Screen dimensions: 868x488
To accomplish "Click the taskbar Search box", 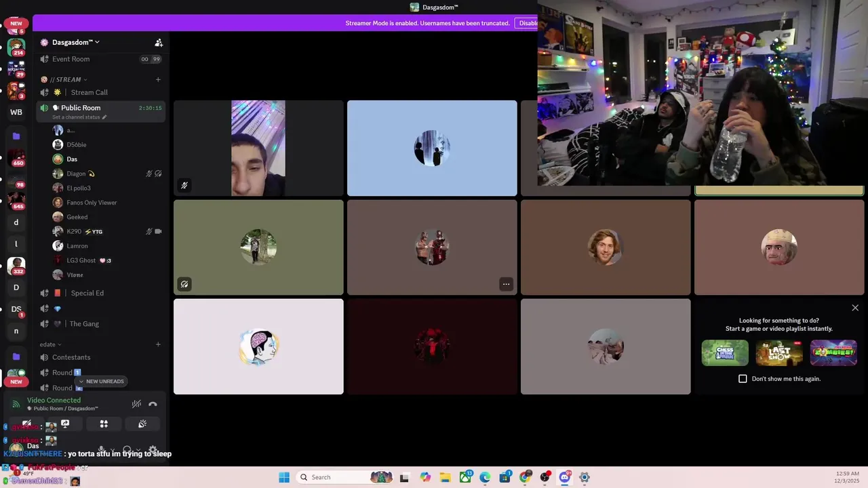I will click(346, 477).
